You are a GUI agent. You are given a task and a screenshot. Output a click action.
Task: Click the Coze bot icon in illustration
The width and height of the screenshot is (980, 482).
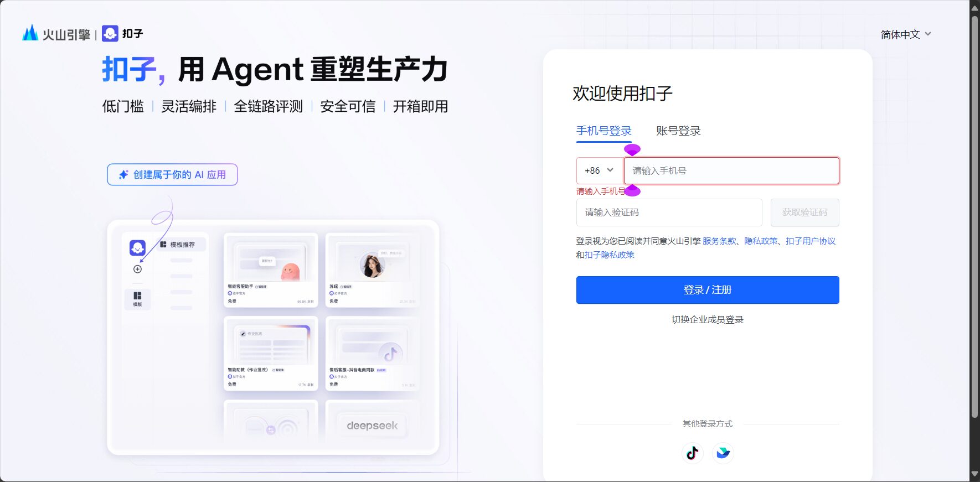point(137,247)
